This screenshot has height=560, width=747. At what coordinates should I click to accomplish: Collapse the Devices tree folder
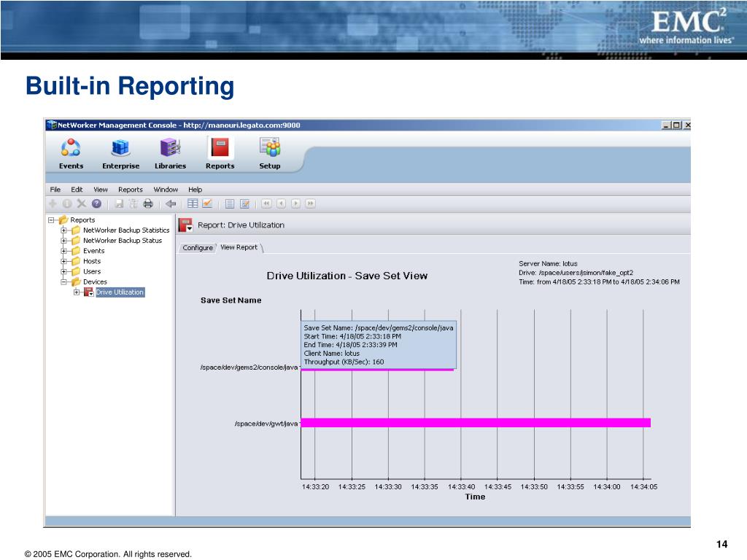click(63, 282)
